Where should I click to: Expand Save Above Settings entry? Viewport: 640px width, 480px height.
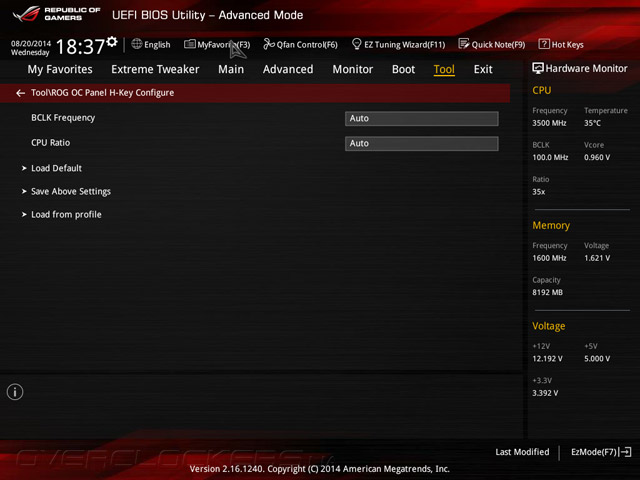coord(66,191)
